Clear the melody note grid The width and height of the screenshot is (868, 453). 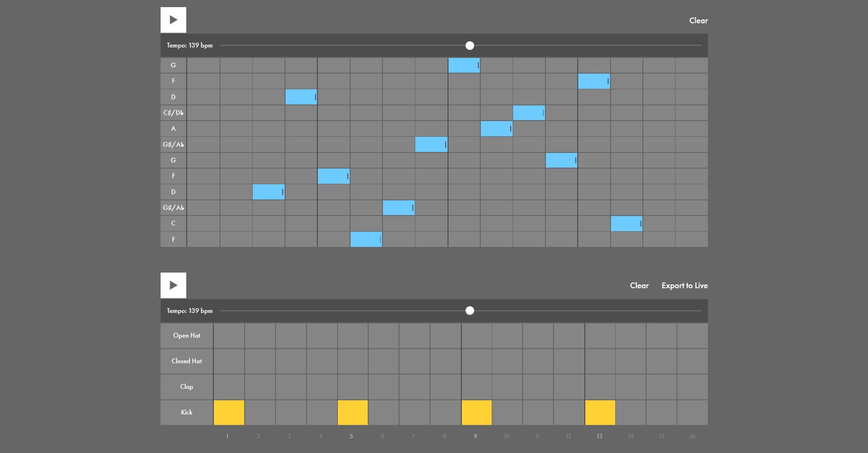point(698,20)
